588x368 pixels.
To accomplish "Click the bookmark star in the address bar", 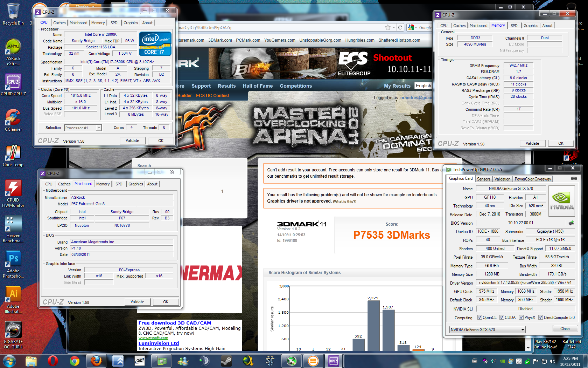I will coord(388,27).
